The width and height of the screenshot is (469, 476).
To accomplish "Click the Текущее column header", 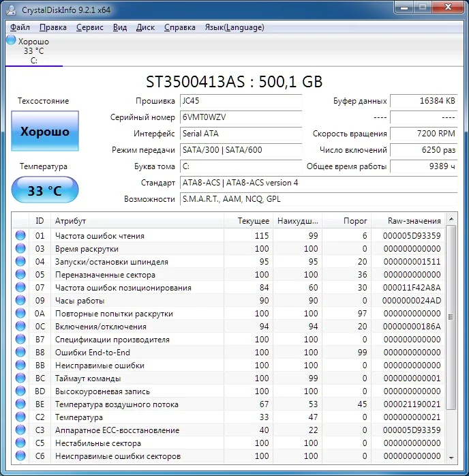I will pyautogui.click(x=248, y=221).
